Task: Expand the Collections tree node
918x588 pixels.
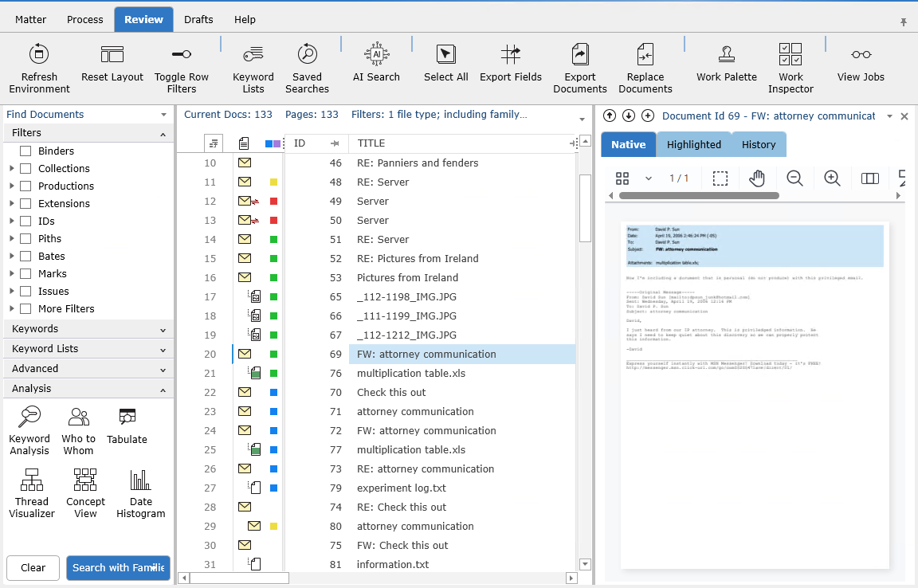Action: pyautogui.click(x=12, y=169)
